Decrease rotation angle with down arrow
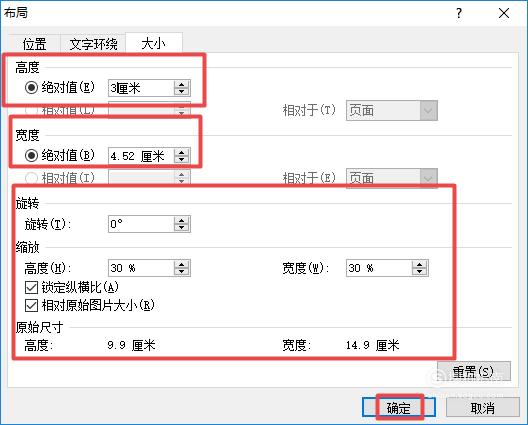The image size is (528, 425). click(182, 228)
